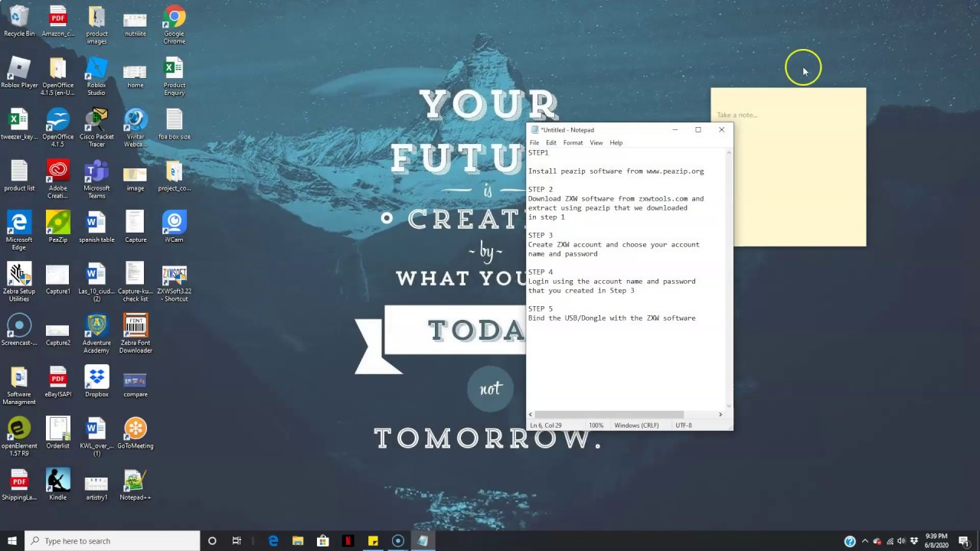
Task: Open the View menu in Notepad
Action: click(596, 142)
